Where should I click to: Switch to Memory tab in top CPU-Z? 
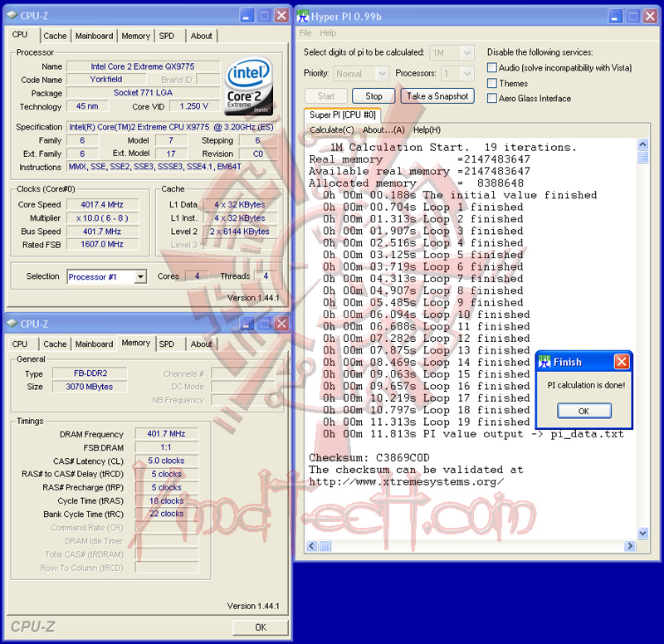135,36
